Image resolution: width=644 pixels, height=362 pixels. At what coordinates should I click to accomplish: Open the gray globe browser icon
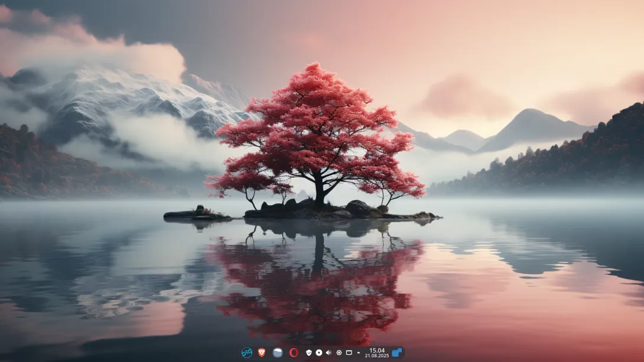click(x=278, y=353)
